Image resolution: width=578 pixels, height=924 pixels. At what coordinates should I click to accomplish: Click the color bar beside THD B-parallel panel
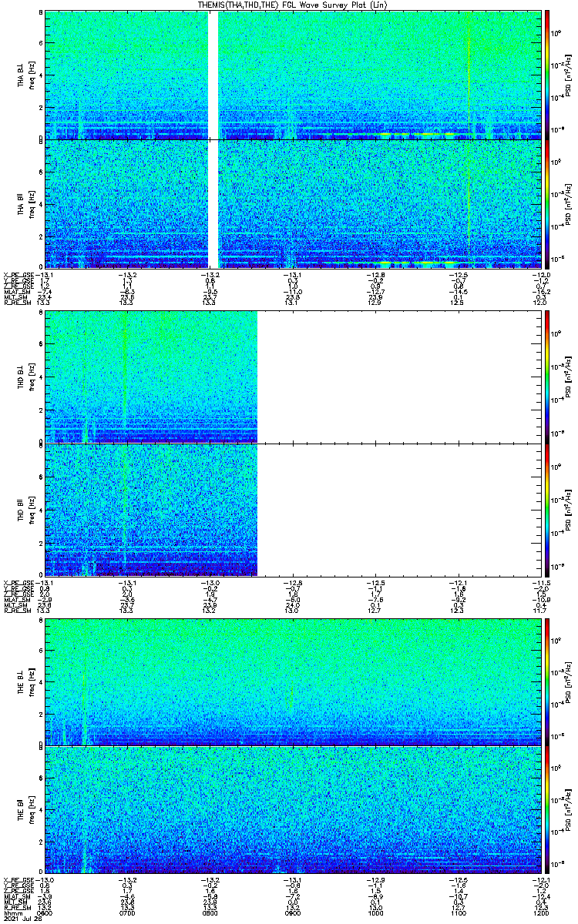coord(547,510)
